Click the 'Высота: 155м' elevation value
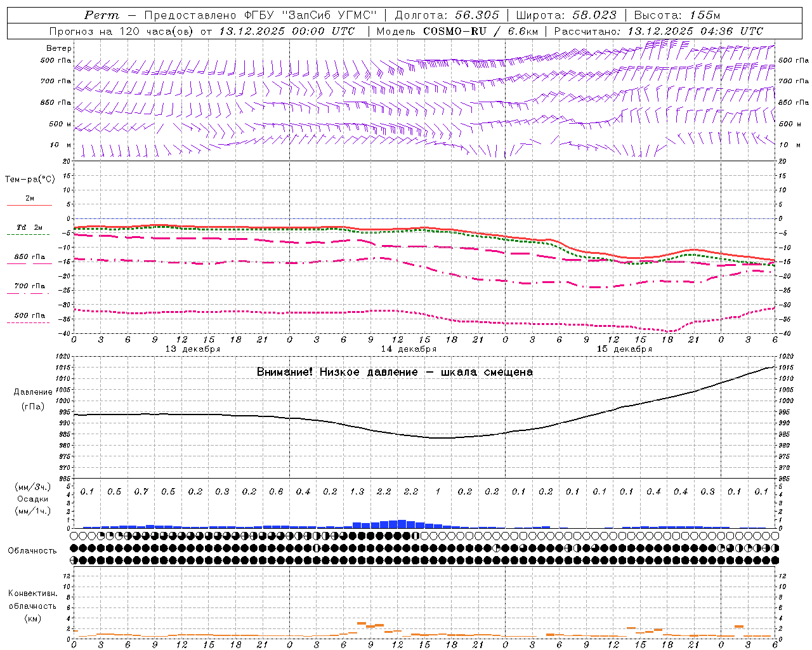Screen dimensions: 812x650 click(677, 15)
